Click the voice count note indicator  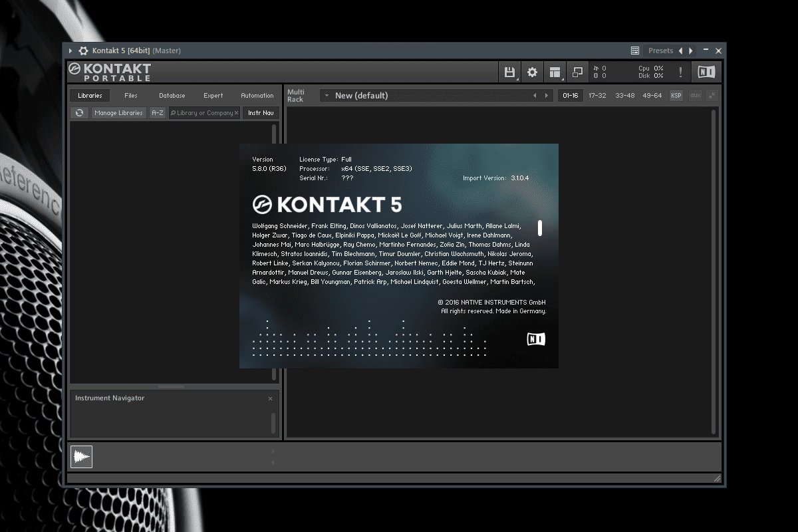[x=600, y=68]
